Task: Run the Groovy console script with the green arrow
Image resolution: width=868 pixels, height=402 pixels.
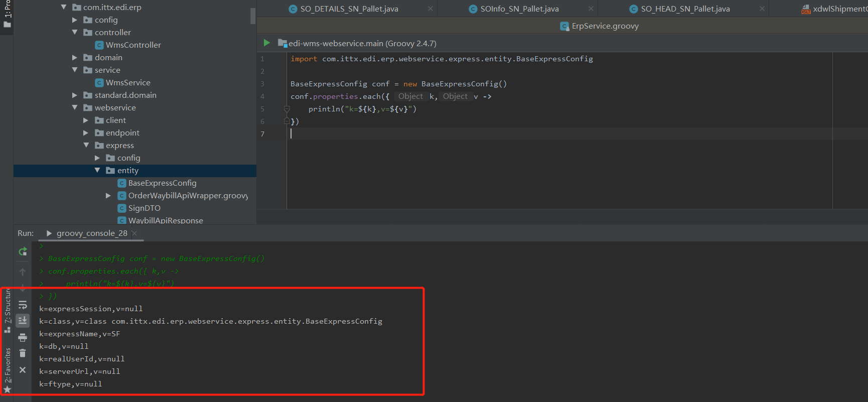Action: pyautogui.click(x=267, y=43)
